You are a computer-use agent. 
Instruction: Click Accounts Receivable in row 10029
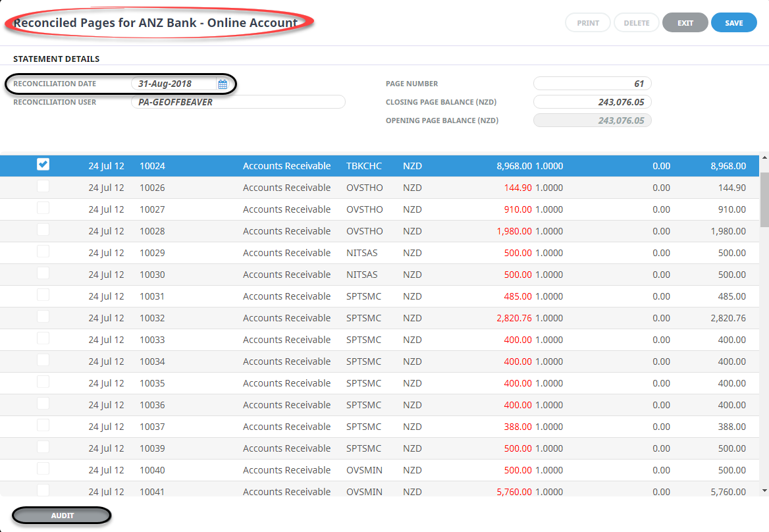(x=286, y=253)
